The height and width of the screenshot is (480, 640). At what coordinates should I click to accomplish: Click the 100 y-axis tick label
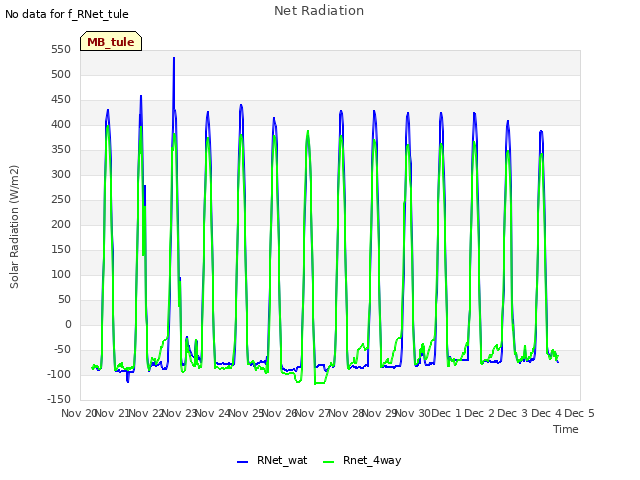coord(61,275)
